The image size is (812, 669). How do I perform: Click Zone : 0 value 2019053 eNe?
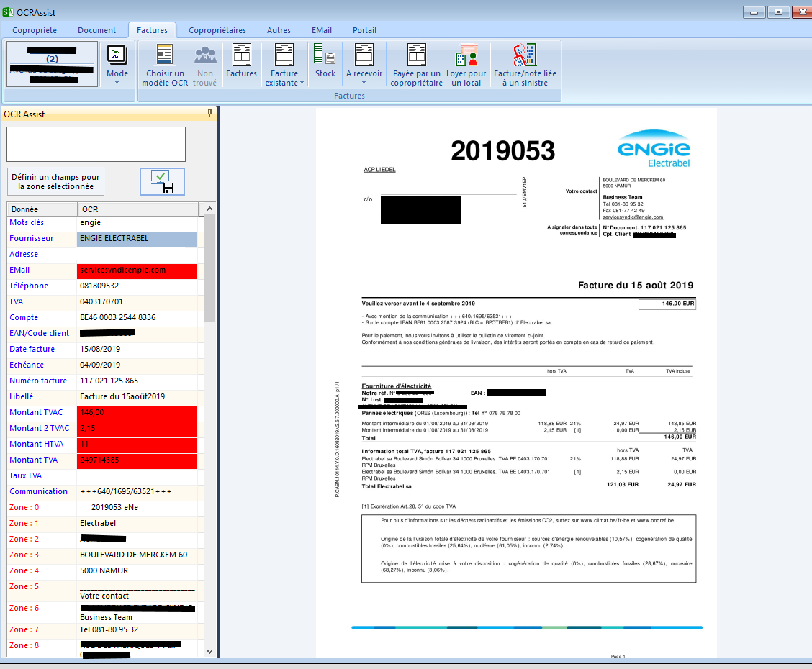(x=109, y=508)
